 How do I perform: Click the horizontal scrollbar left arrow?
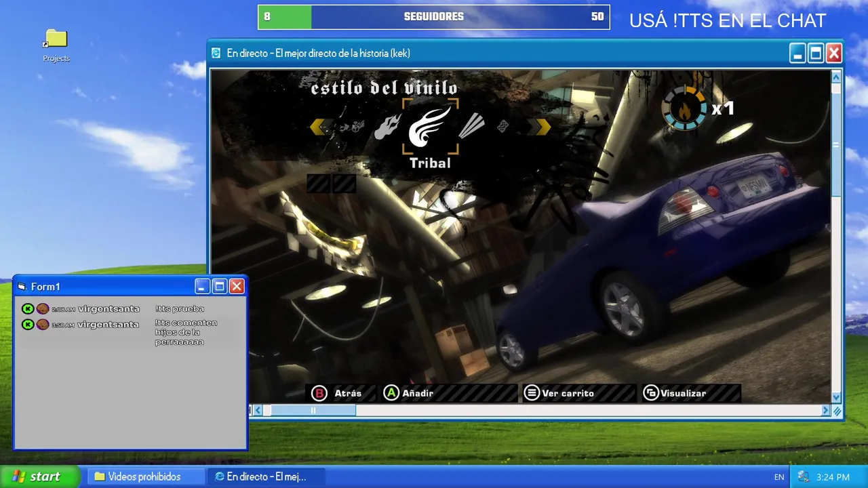point(258,410)
